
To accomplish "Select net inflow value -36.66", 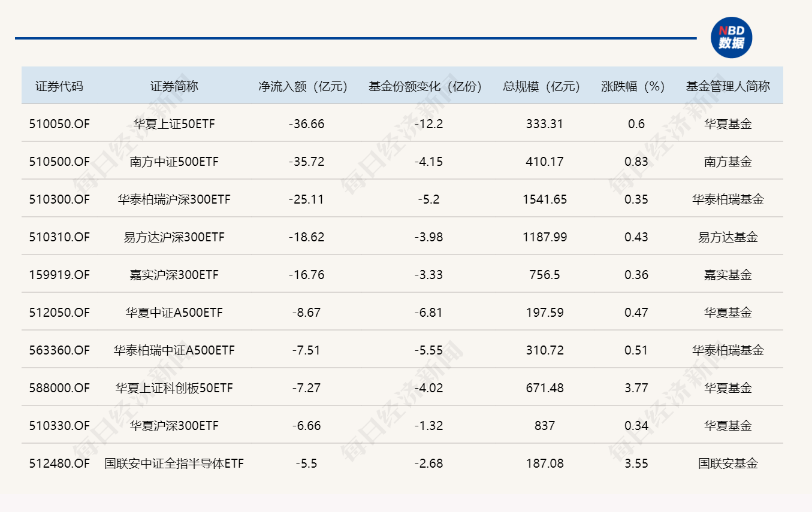I will point(306,124).
